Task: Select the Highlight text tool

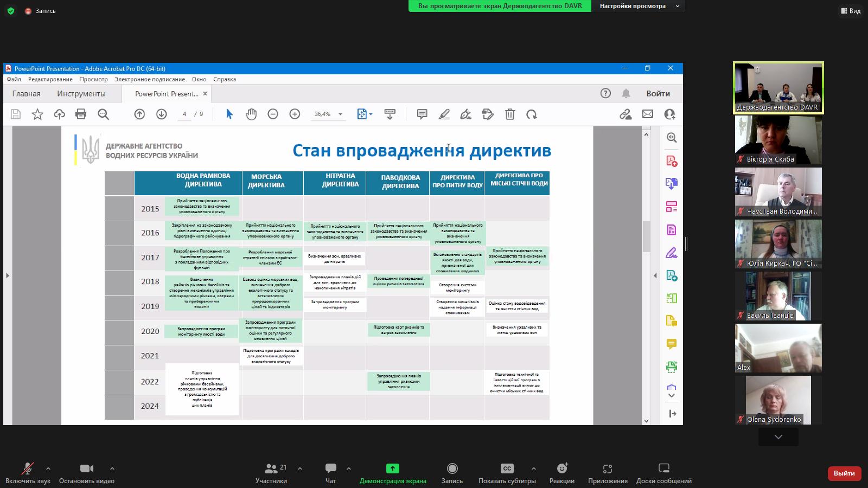Action: coord(445,114)
